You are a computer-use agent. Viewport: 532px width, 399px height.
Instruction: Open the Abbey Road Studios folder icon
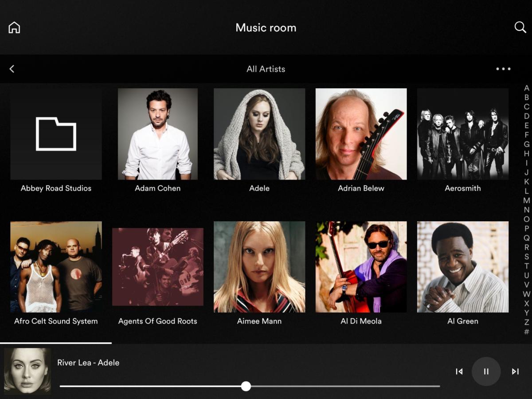tap(56, 134)
